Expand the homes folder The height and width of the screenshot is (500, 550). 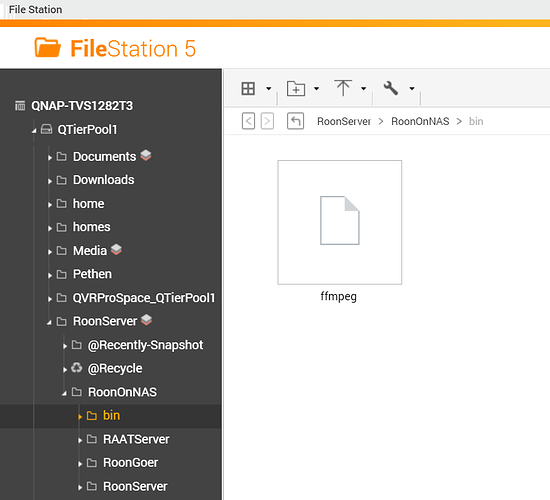click(50, 228)
